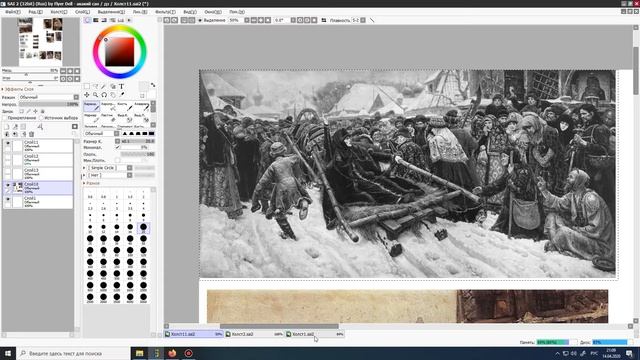Select the Text tool (T icon)
The image size is (640, 360).
pyautogui.click(x=121, y=86)
